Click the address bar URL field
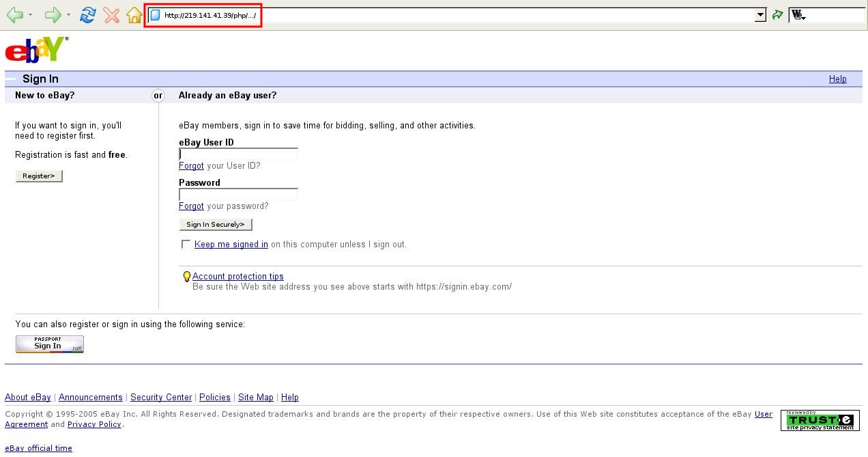868x457 pixels. [457, 15]
